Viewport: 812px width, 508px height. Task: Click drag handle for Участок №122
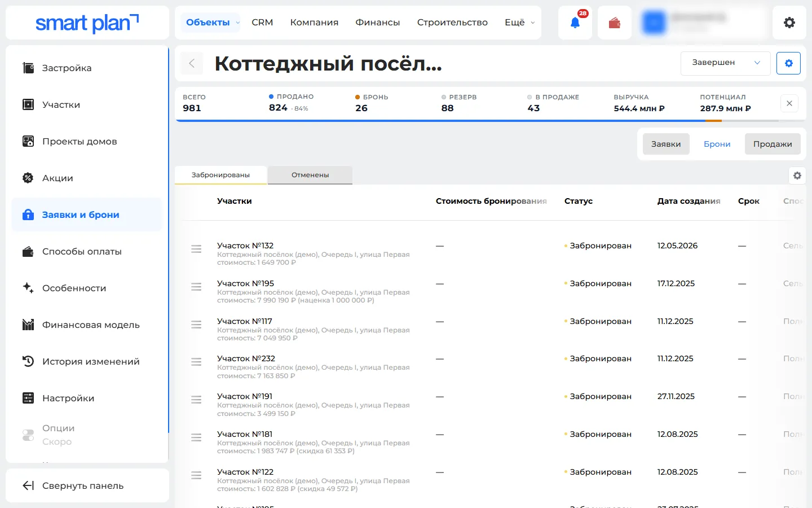[x=196, y=475]
